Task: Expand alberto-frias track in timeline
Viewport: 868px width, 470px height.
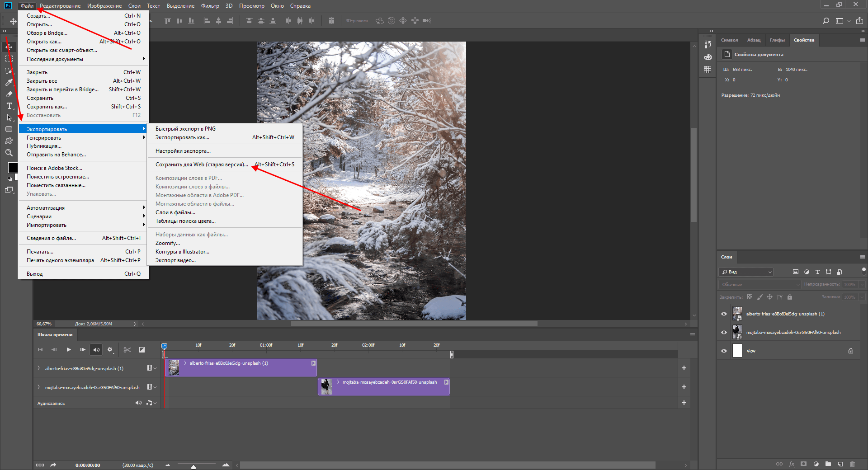Action: (38, 368)
